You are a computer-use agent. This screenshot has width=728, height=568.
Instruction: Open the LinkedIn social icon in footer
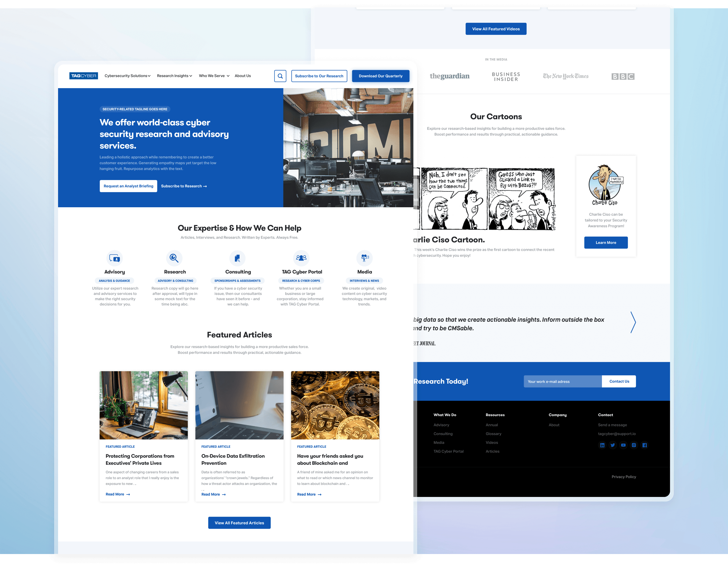602,445
